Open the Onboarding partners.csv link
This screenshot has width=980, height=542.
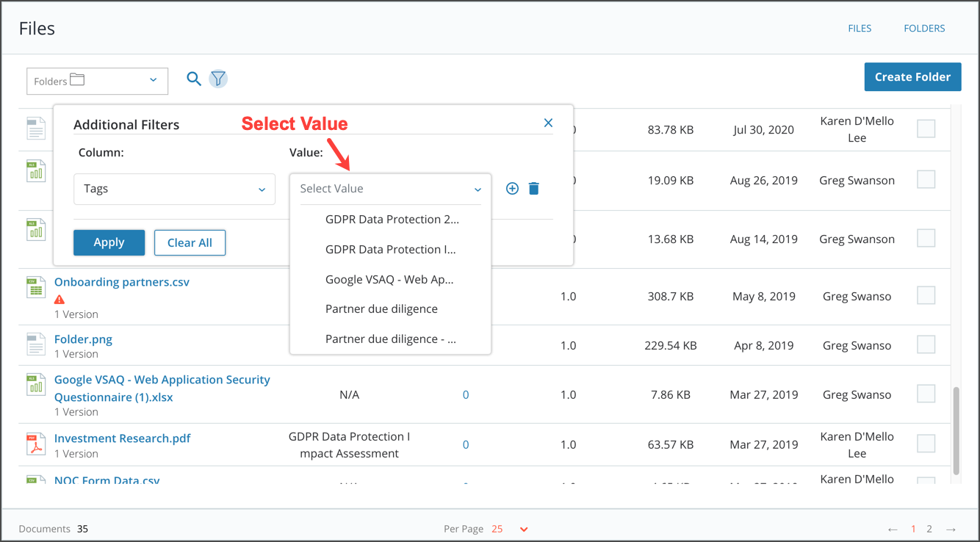point(122,282)
